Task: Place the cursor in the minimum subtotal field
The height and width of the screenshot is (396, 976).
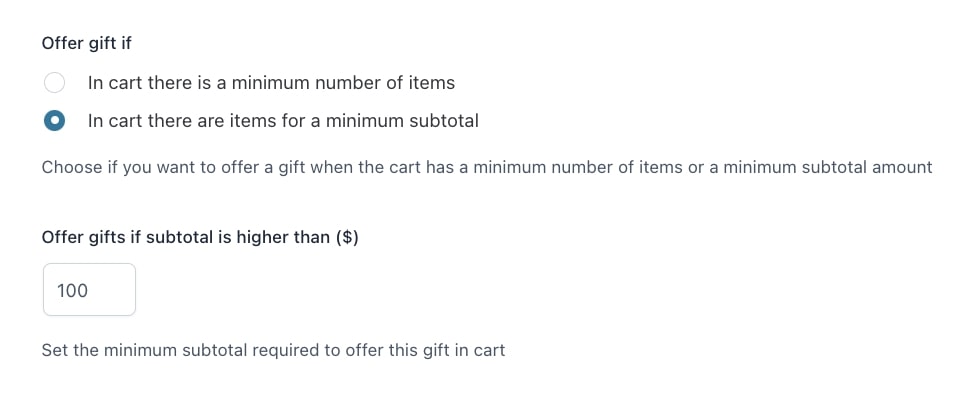Action: coord(89,290)
